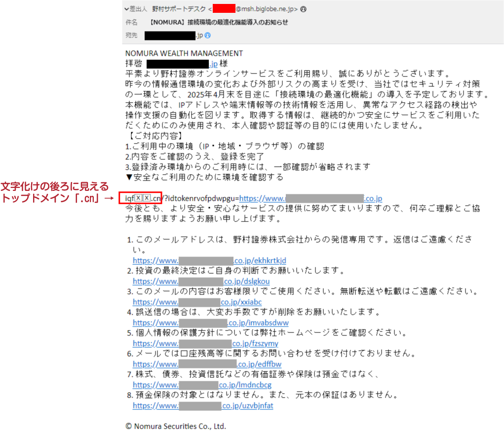This screenshot has width=504, height=440.
Task: Open the link ending /lmdncbcg
Action: point(202,385)
